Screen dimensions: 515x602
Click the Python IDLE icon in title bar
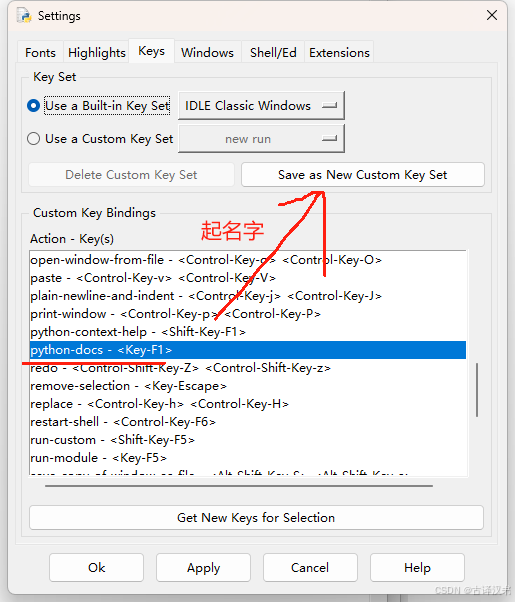24,15
